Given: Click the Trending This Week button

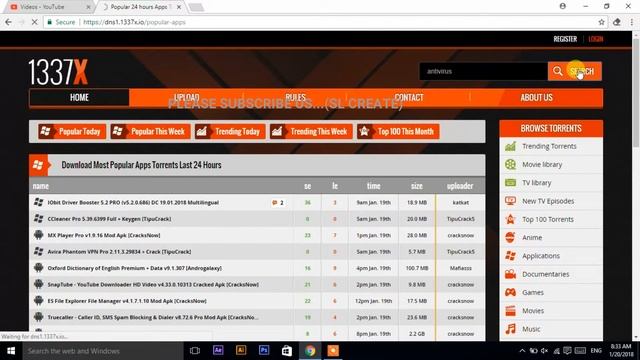Looking at the screenshot, I should pos(311,131).
